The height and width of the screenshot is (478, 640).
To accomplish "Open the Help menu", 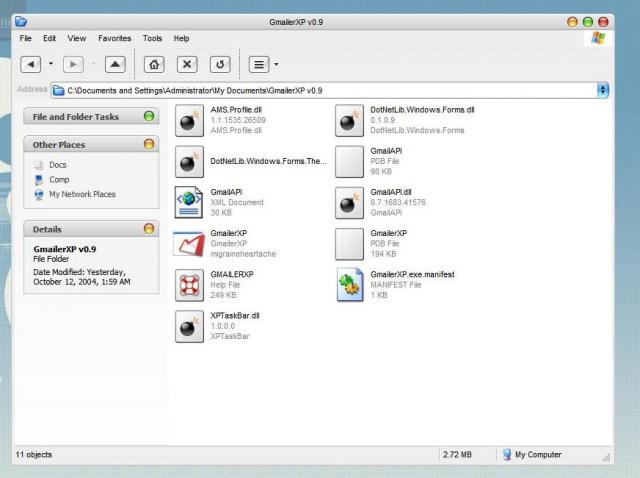I will click(181, 38).
